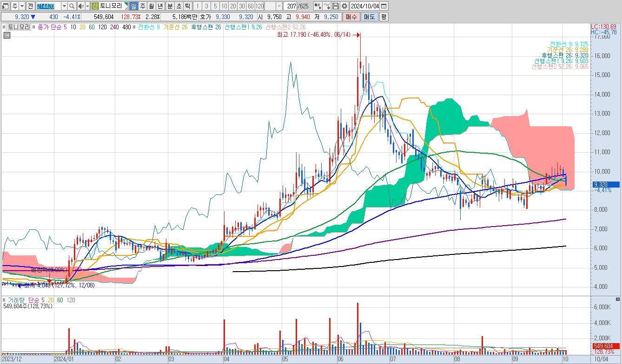Click the bottom timeline scrollbar at 2024/01
The height and width of the screenshot is (364, 622).
(64, 359)
